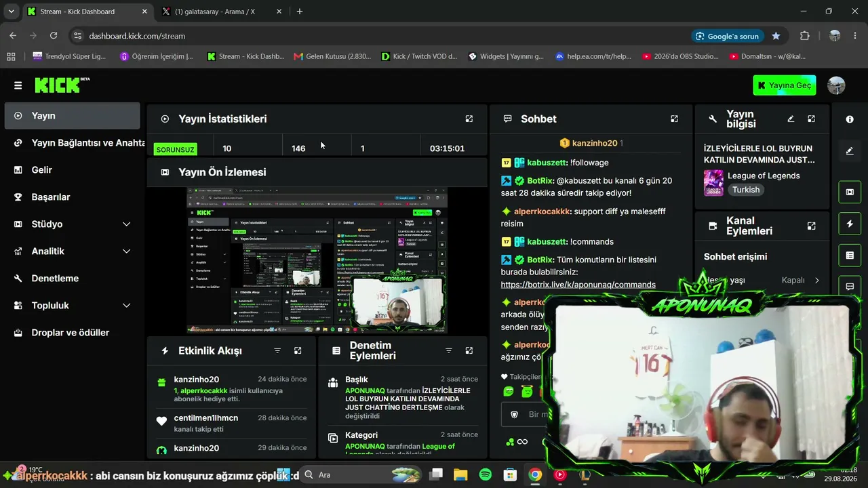Open the Trendyol Süper Lig bookmark
Image resolution: width=868 pixels, height=488 pixels.
coord(69,56)
